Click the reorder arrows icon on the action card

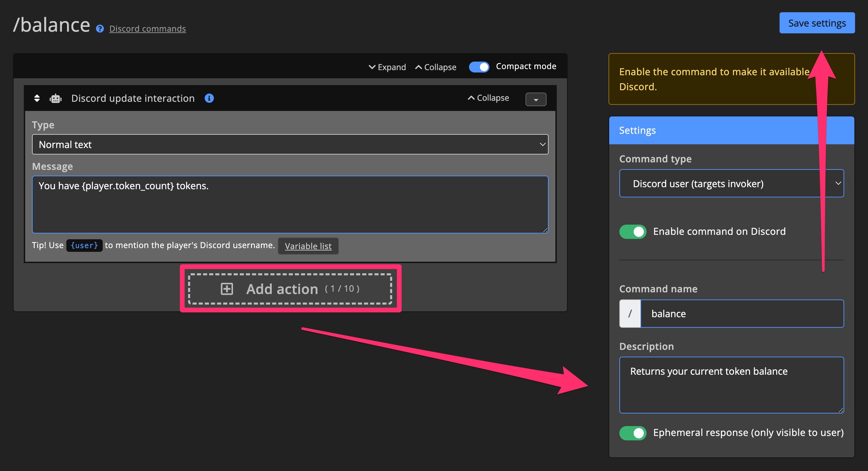[x=37, y=98]
